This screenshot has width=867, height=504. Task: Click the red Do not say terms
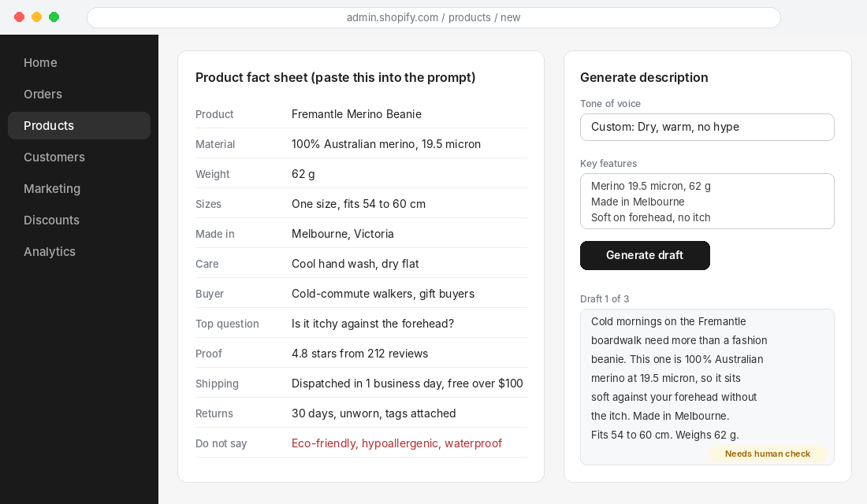[x=396, y=443]
